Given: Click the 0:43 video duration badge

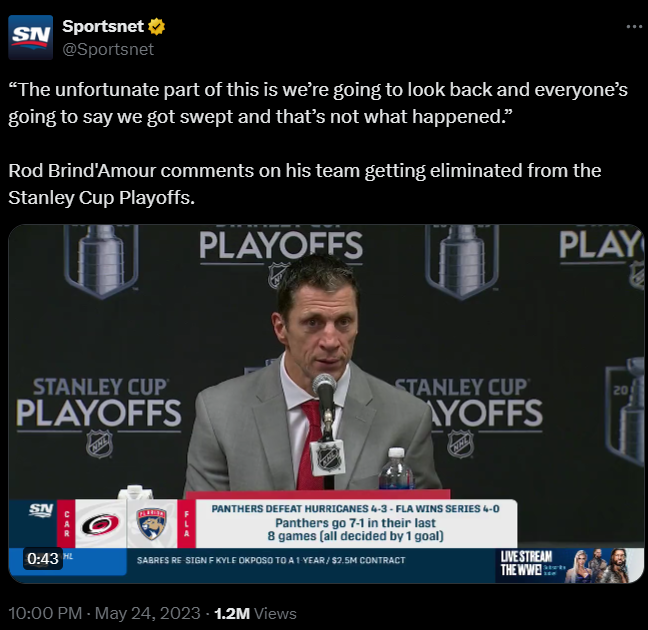Looking at the screenshot, I should pyautogui.click(x=43, y=559).
